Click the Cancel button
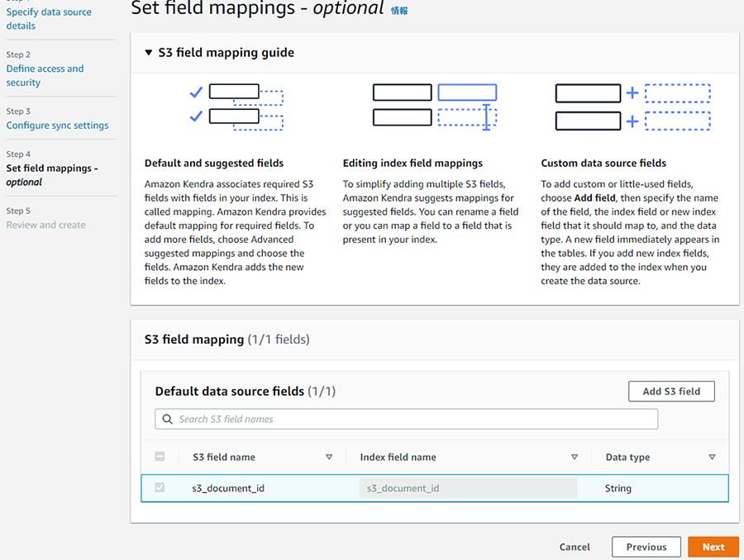The width and height of the screenshot is (744, 560). pyautogui.click(x=575, y=547)
